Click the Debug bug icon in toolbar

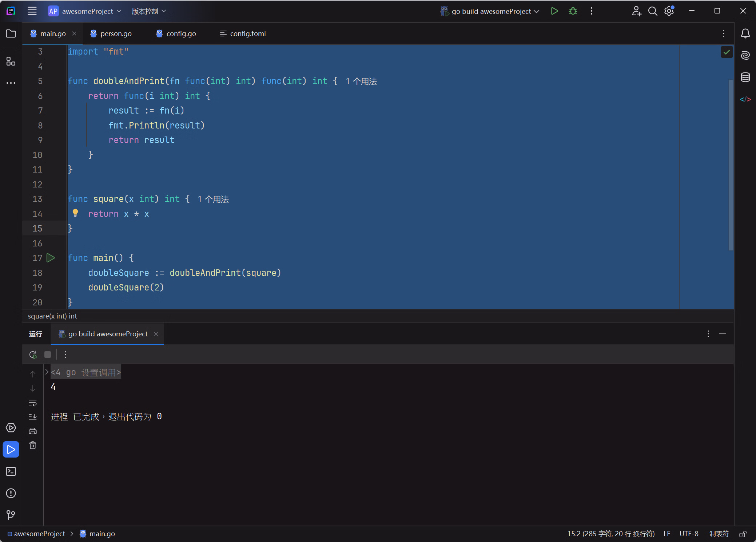pos(573,11)
